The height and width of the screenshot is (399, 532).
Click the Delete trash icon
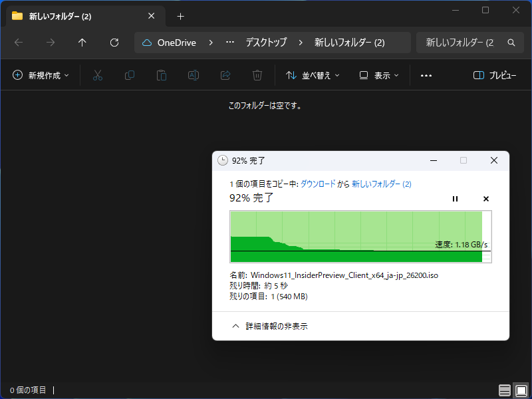tap(257, 75)
